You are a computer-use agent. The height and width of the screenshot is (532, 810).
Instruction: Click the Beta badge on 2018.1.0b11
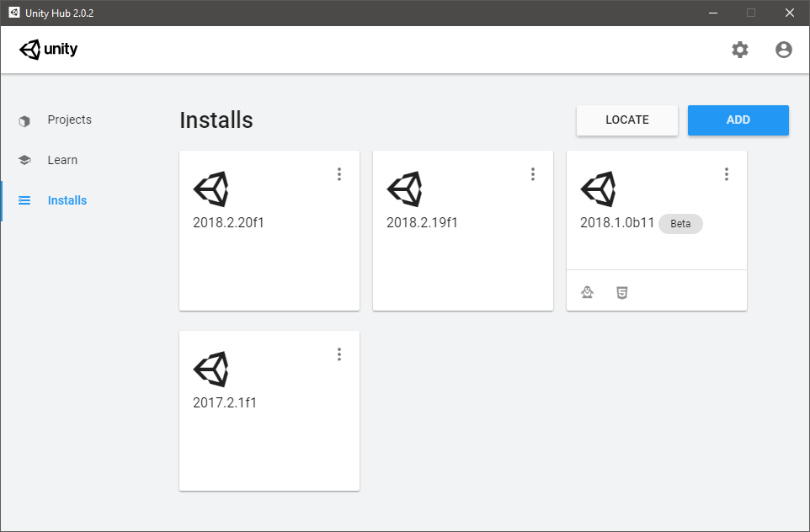tap(680, 224)
